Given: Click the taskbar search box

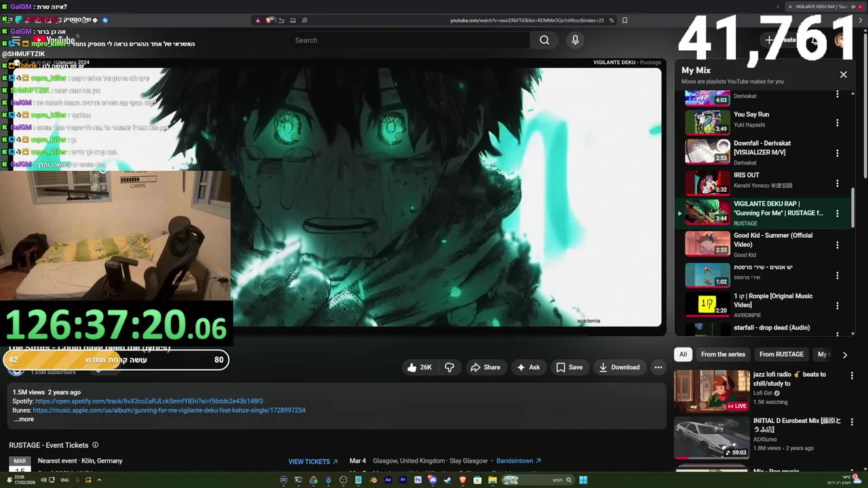Looking at the screenshot, I should click(538, 480).
